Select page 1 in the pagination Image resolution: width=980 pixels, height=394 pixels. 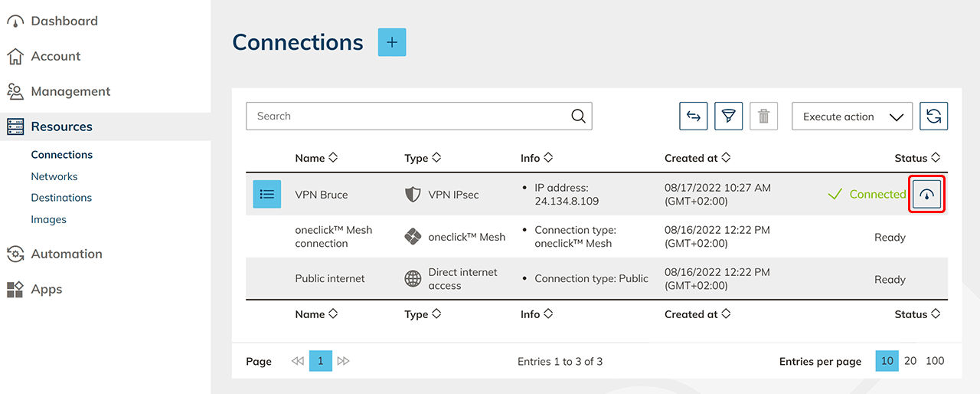point(321,361)
